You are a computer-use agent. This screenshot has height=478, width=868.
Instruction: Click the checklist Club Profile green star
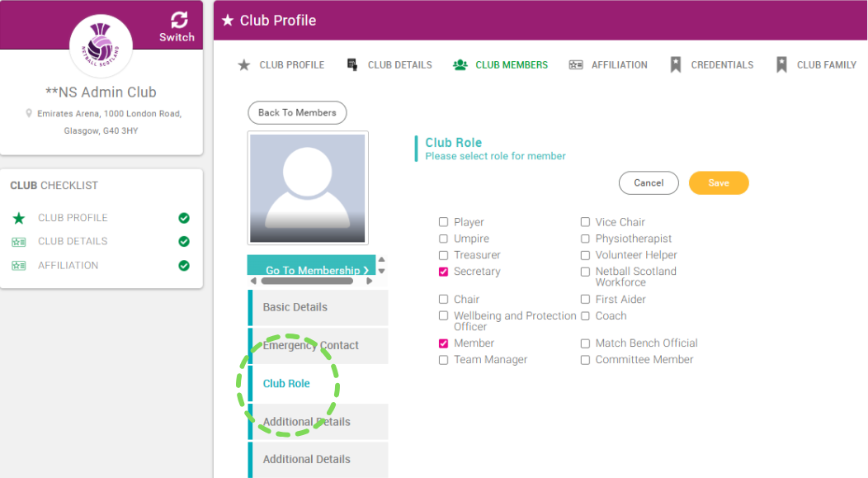19,218
